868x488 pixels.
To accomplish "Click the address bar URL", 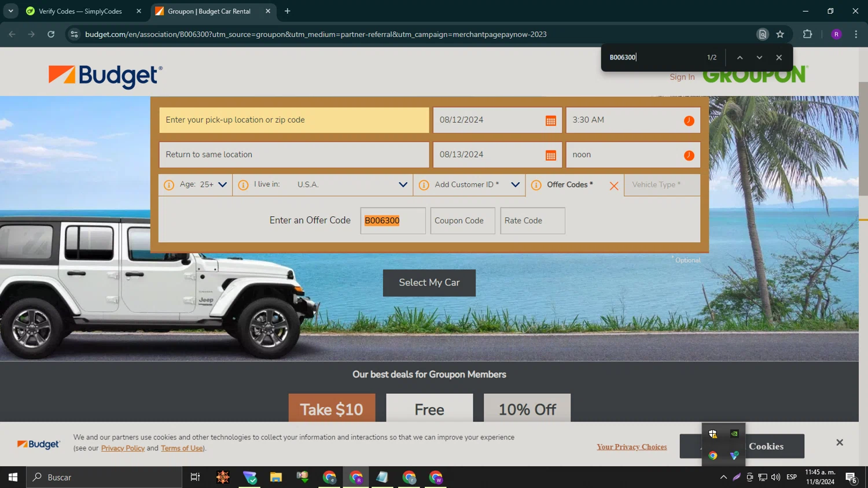I will pos(316,34).
